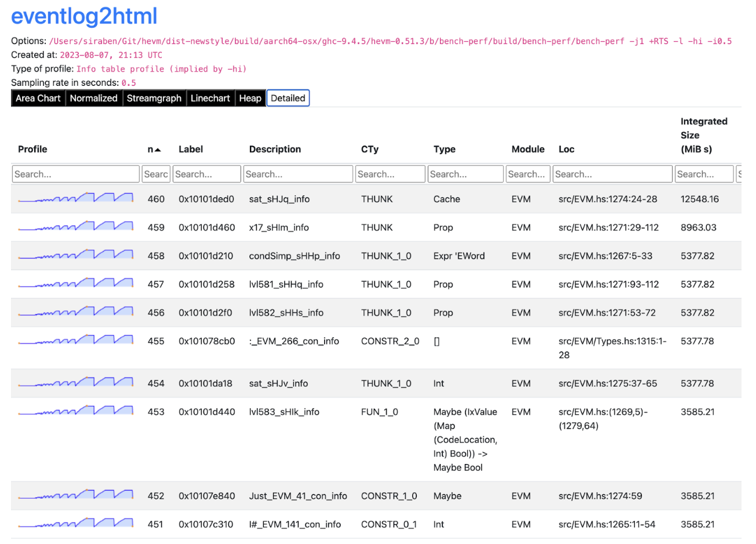
Task: Sort by the CTy column header
Action: (x=369, y=149)
